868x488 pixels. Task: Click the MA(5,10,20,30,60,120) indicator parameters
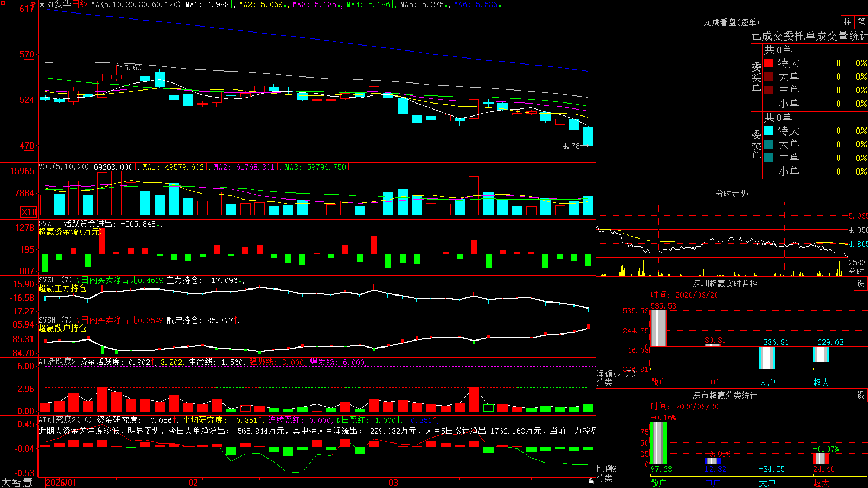click(136, 4)
